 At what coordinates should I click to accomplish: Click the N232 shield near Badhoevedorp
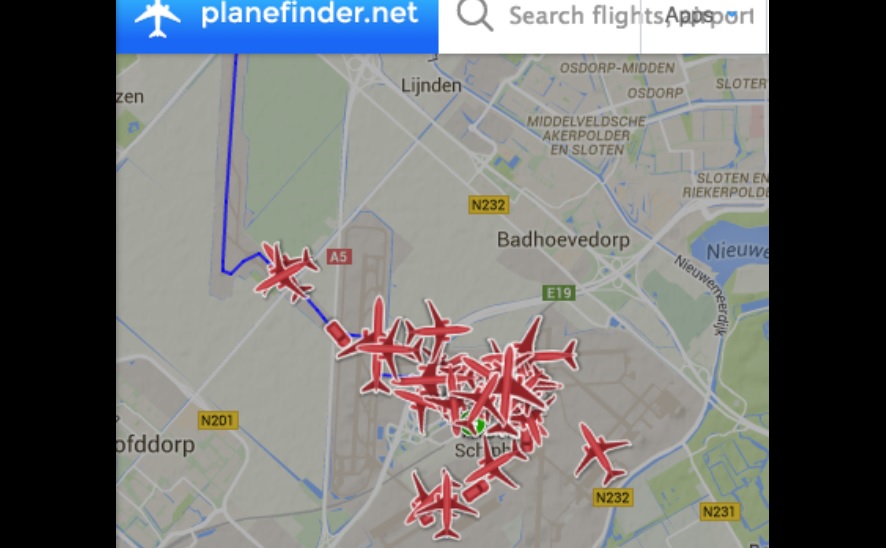489,205
